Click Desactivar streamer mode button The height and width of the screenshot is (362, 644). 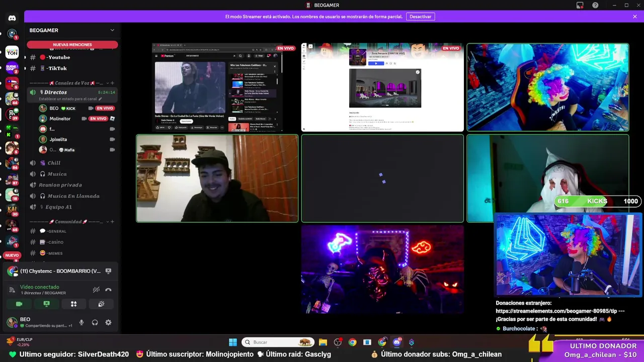pyautogui.click(x=420, y=17)
